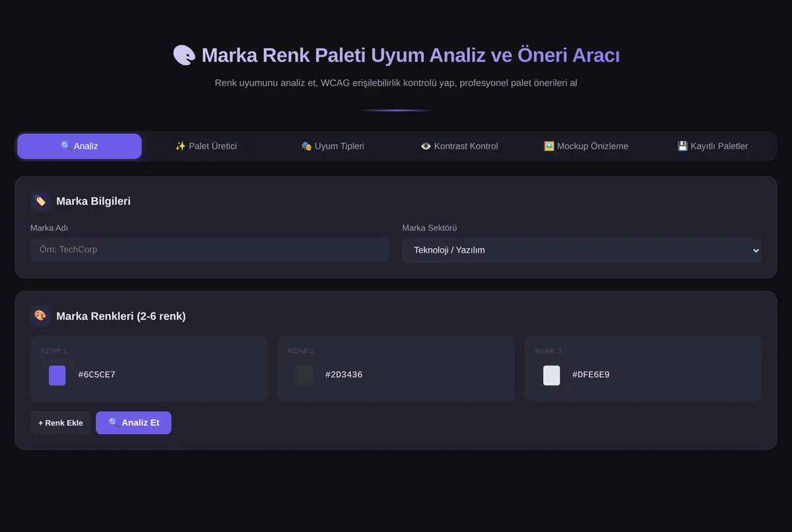Focus the Marka Adı input field

[x=210, y=250]
